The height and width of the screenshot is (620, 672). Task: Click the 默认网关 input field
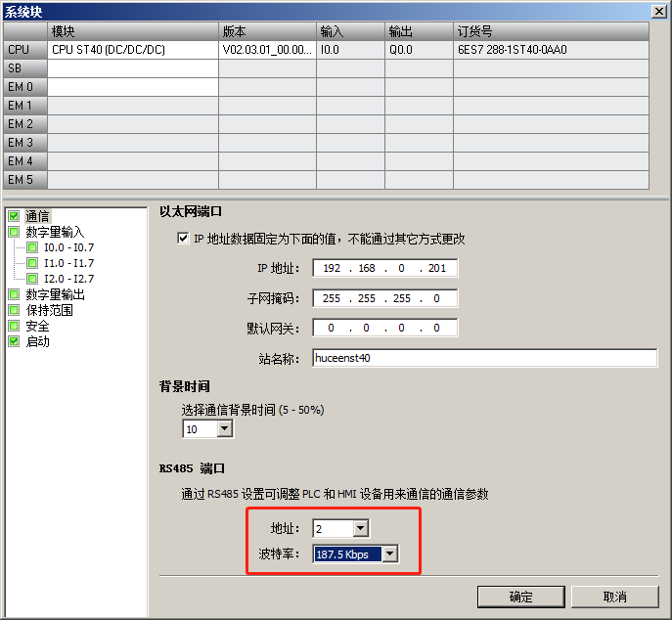(x=384, y=328)
